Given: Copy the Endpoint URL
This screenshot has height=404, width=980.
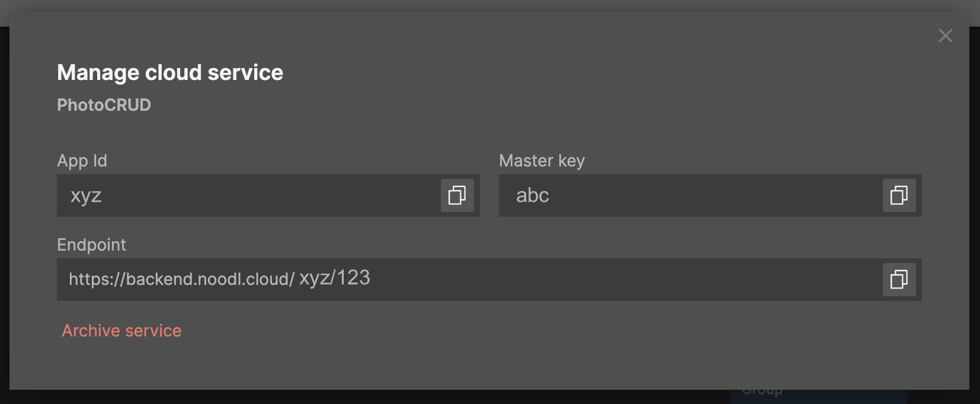Looking at the screenshot, I should pos(899,280).
